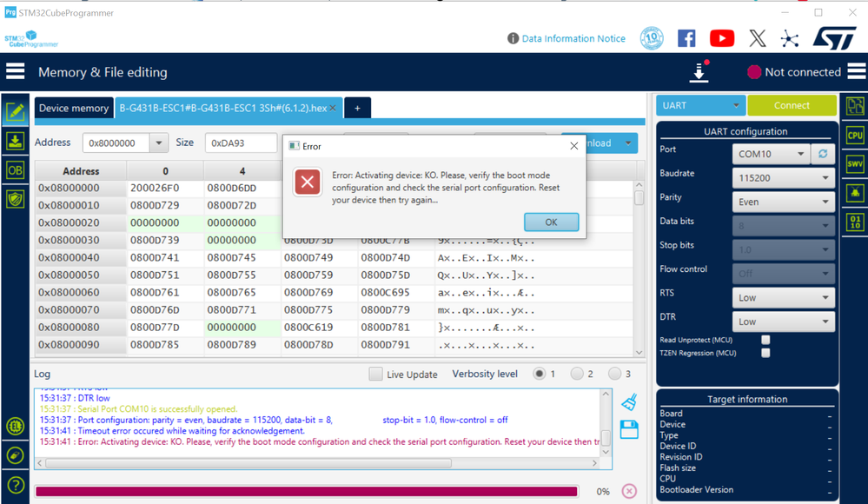
Task: Save the log with the floppy disk icon
Action: pos(629,430)
